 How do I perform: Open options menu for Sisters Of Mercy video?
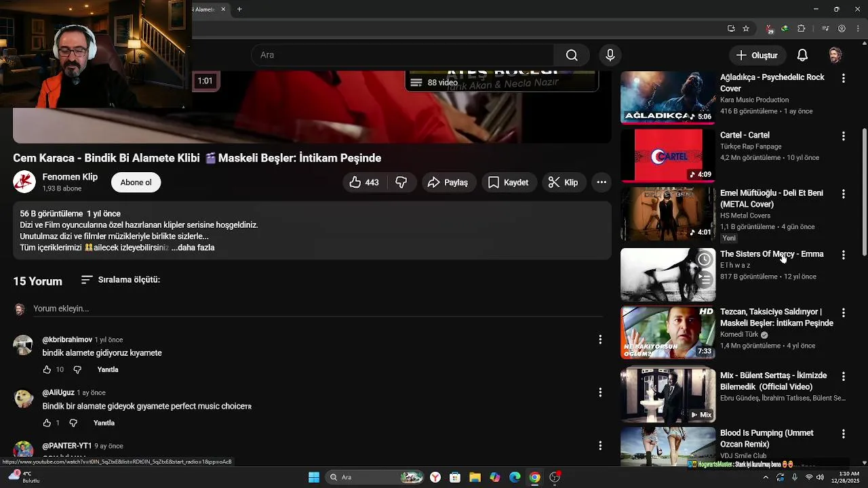pos(844,255)
